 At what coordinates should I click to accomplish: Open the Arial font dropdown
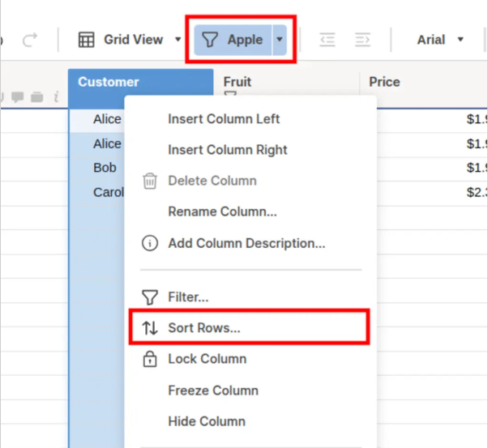(x=440, y=40)
